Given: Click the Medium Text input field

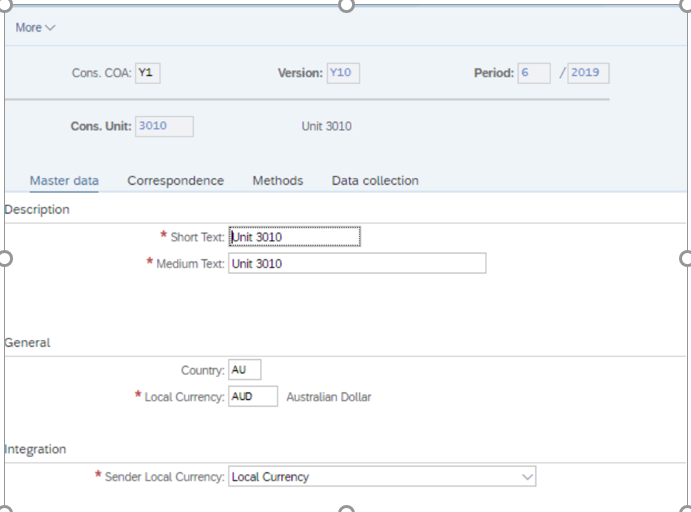Looking at the screenshot, I should coord(357,263).
